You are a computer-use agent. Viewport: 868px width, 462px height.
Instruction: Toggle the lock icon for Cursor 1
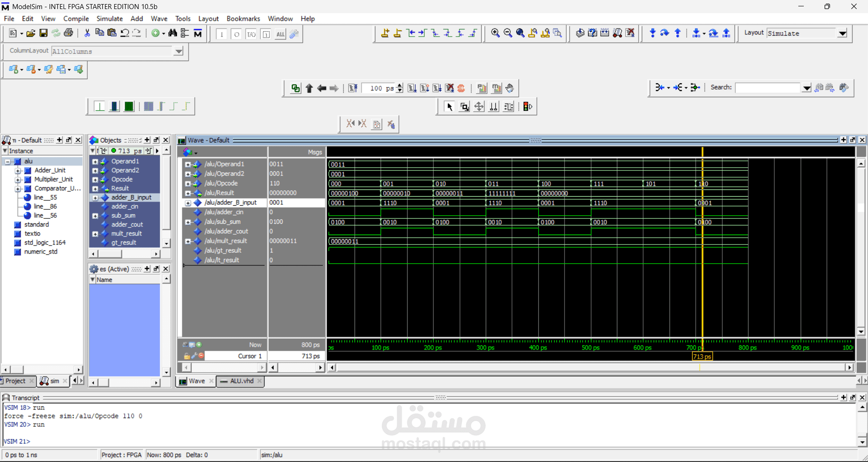187,356
